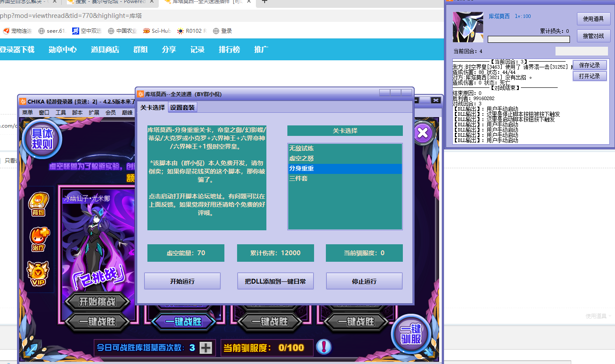Image resolution: width=615 pixels, height=364 pixels.
Task: Open 推广 in the forum nav
Action: click(261, 49)
